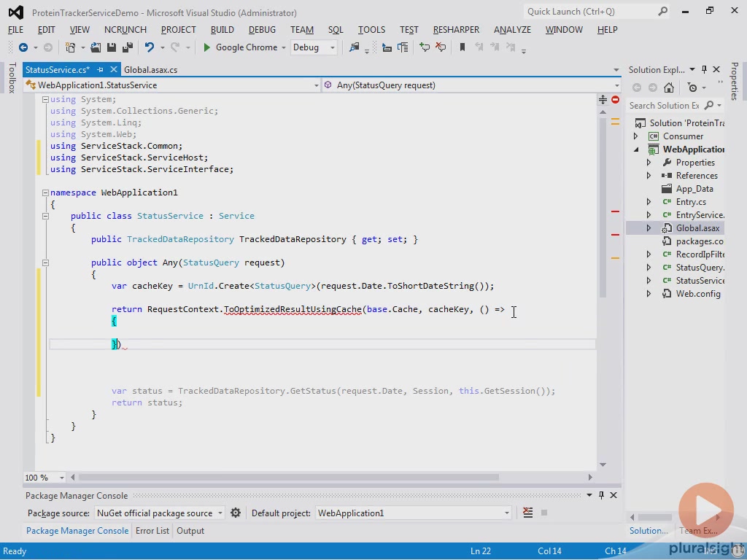Click the editor split-view handle icon
747x560 pixels.
tap(603, 99)
